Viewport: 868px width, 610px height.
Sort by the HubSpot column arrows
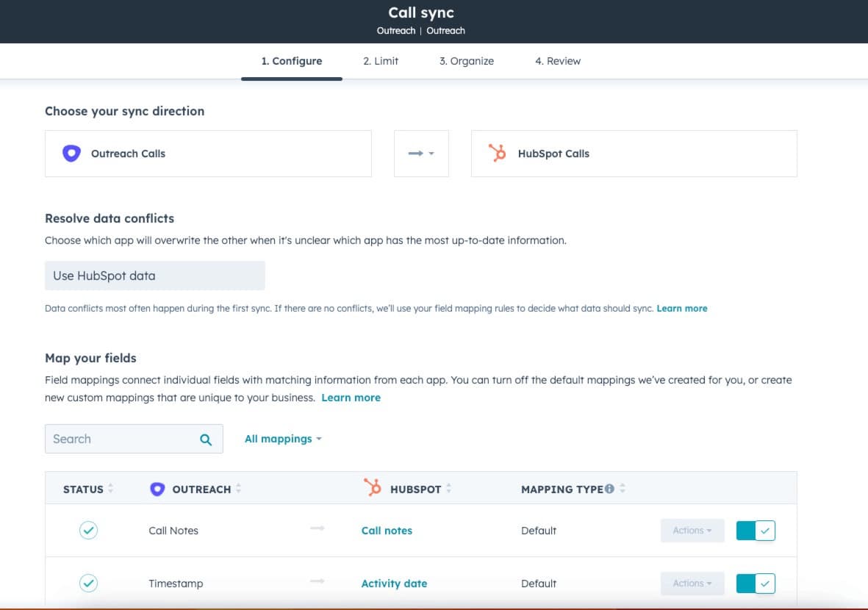point(449,489)
